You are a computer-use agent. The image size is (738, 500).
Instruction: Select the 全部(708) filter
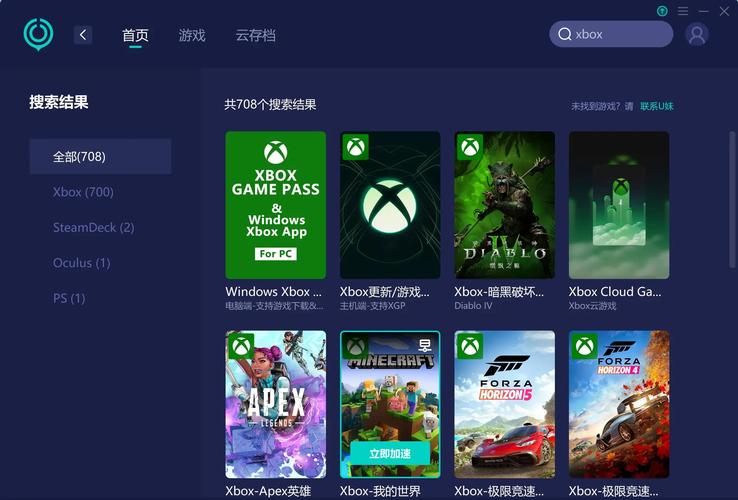[x=100, y=156]
